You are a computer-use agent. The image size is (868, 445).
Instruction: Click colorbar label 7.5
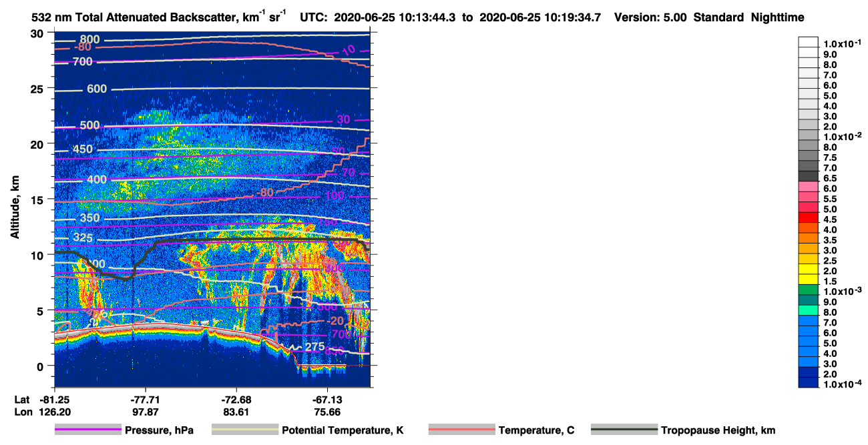pos(831,157)
